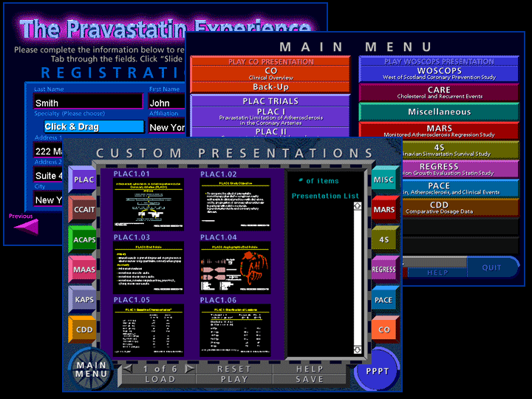Select the MISC category block
This screenshot has height=399, width=532.
click(x=385, y=180)
